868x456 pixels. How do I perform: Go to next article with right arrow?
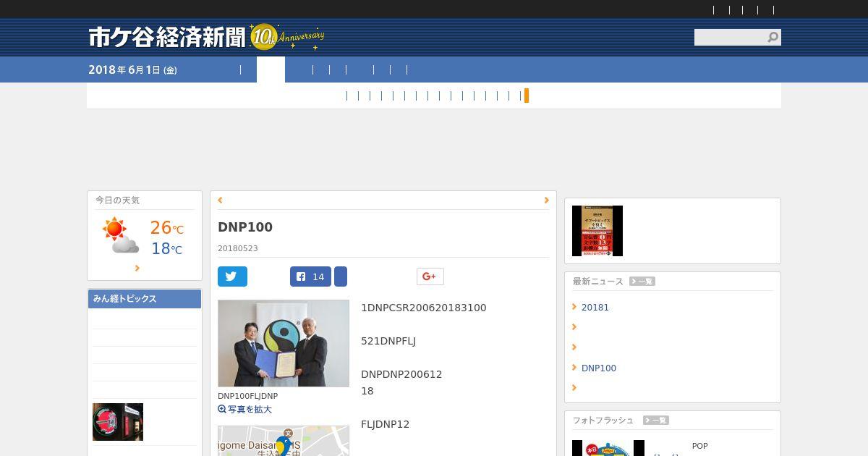pos(546,200)
